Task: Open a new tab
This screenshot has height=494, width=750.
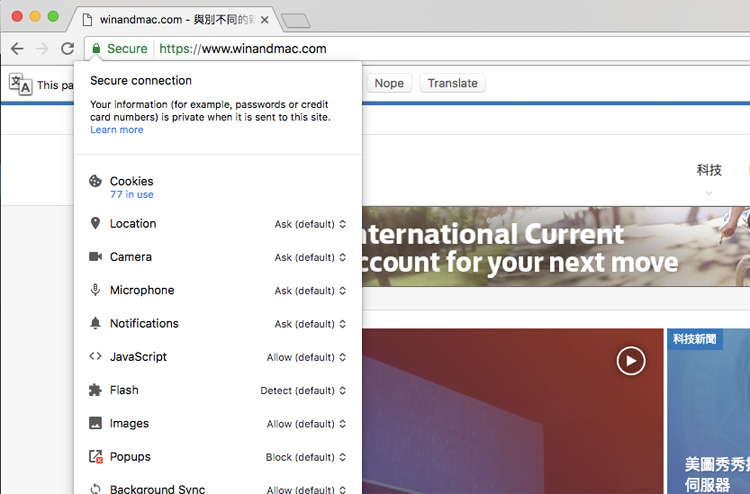Action: coord(296,20)
